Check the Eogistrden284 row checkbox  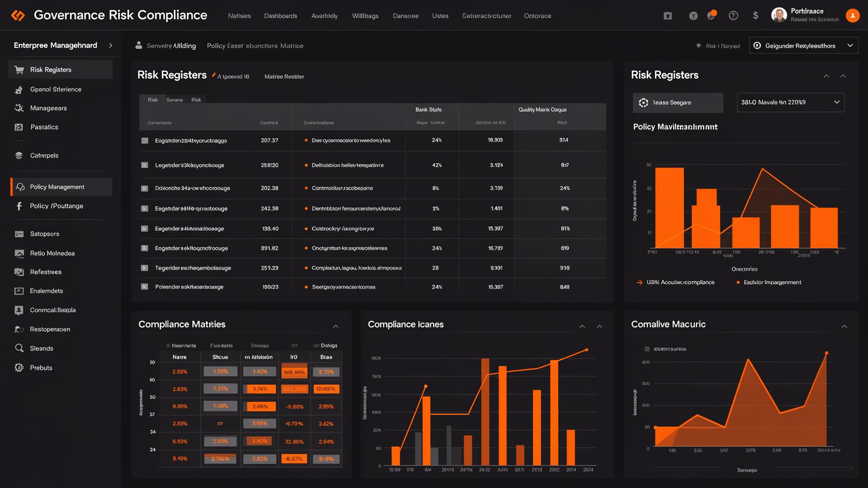[145, 141]
